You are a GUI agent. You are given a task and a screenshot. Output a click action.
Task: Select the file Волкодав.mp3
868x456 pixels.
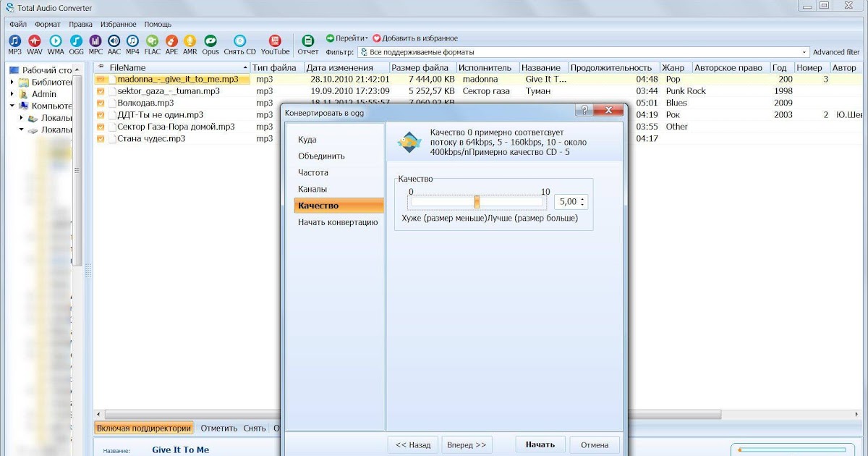(145, 103)
